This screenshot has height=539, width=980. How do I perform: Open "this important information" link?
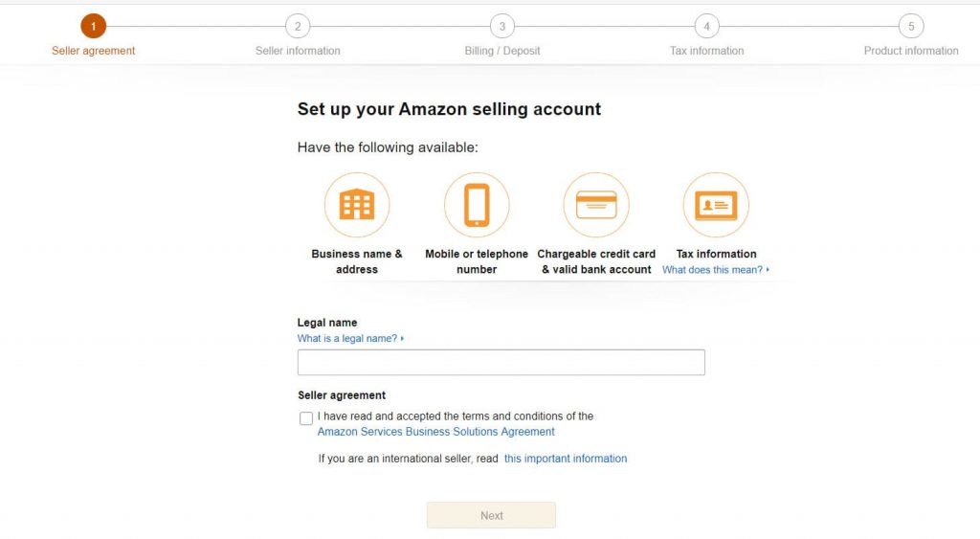tap(566, 459)
